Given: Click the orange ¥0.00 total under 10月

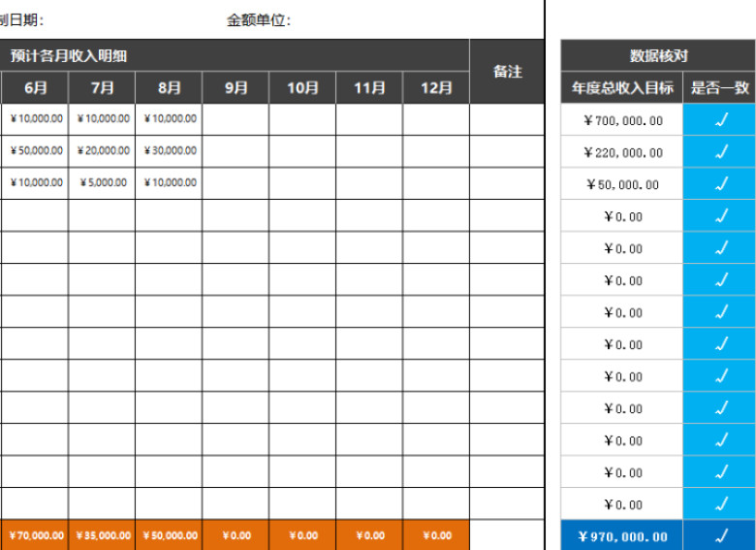Looking at the screenshot, I should [302, 535].
